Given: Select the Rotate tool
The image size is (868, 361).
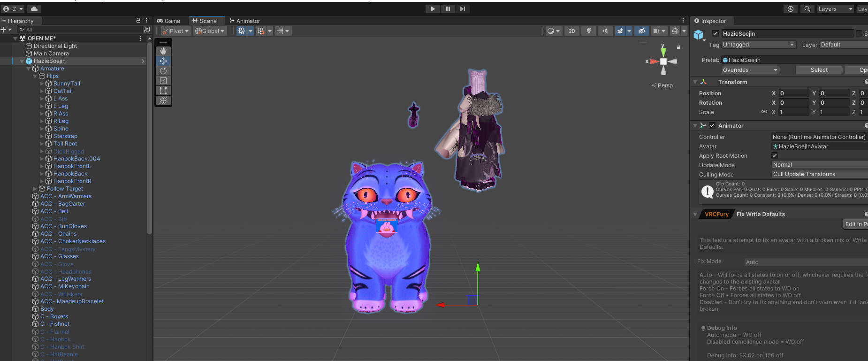Looking at the screenshot, I should tap(163, 71).
